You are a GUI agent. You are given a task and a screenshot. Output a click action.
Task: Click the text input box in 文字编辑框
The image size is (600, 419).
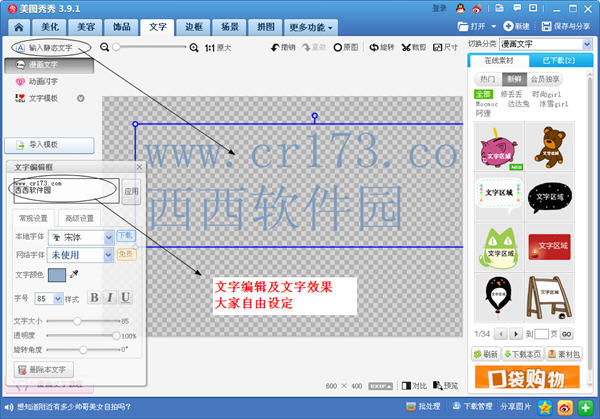click(67, 191)
